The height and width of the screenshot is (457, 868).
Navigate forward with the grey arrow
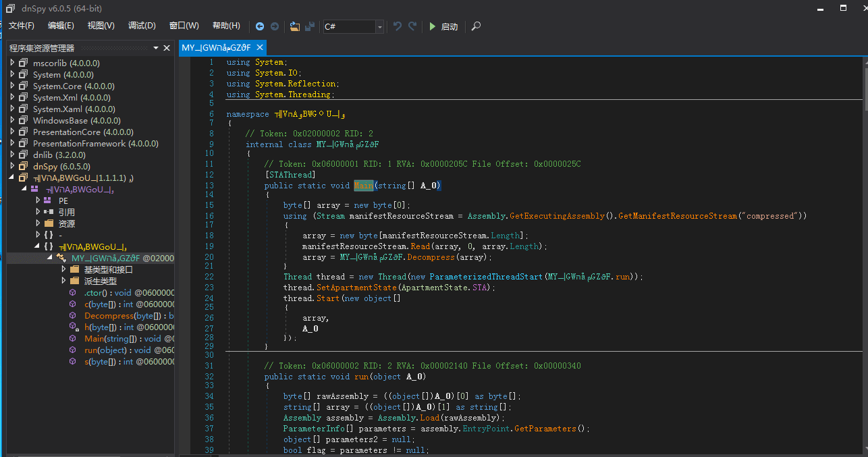pos(275,26)
